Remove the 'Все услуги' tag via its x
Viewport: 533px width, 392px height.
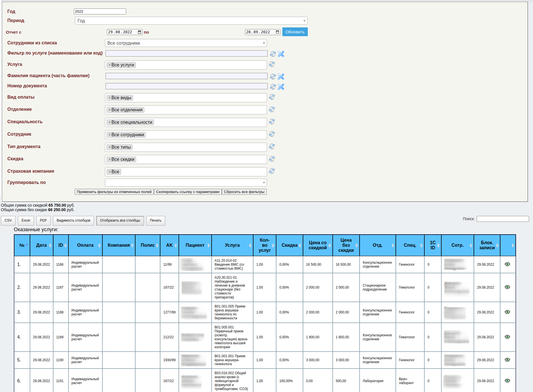[109, 65]
